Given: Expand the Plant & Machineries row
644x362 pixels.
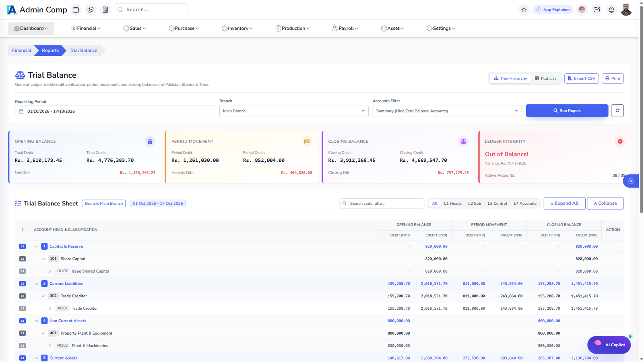Looking at the screenshot, I should [50, 346].
